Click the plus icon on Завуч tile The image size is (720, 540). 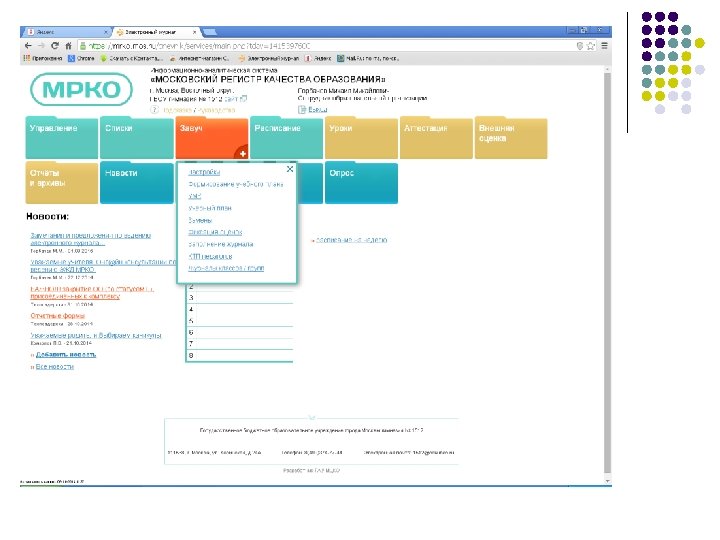click(242, 153)
